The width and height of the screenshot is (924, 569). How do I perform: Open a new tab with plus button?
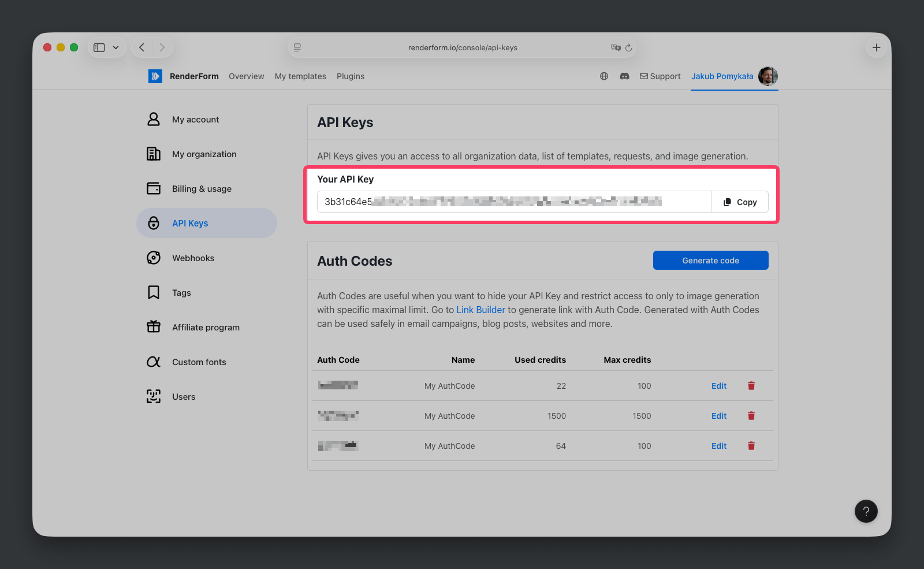[x=877, y=47]
